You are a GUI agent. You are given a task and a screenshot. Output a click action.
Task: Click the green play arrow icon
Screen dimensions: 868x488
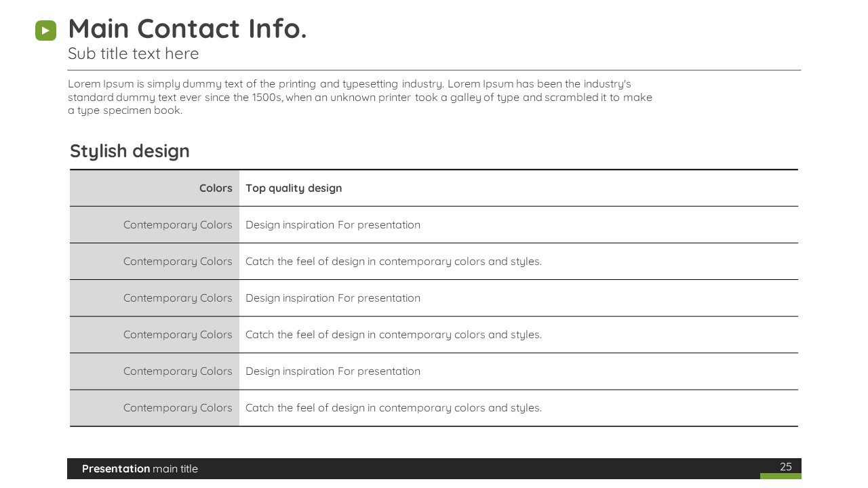click(45, 30)
